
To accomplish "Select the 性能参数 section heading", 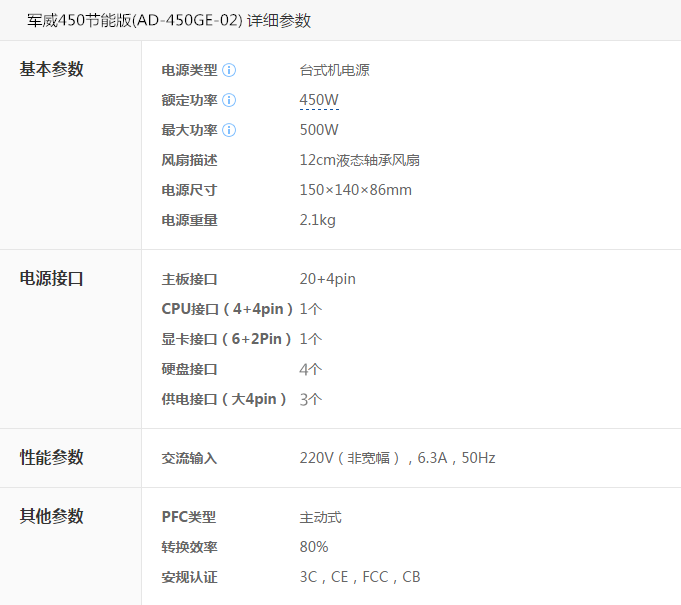I will (51, 457).
